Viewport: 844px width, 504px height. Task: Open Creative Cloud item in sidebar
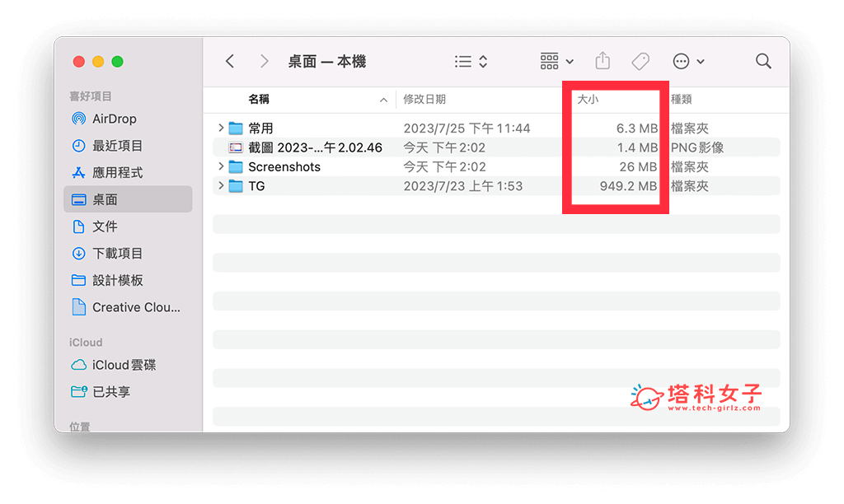(x=128, y=306)
